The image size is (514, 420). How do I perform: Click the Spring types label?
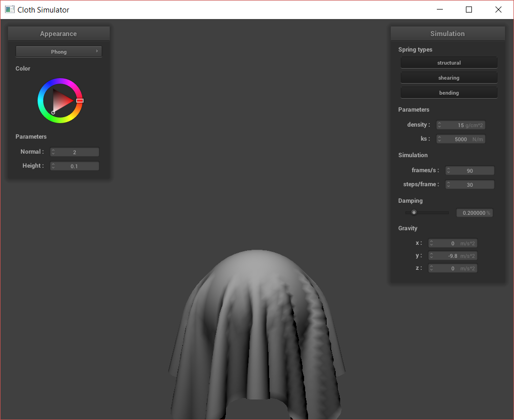tap(415, 50)
